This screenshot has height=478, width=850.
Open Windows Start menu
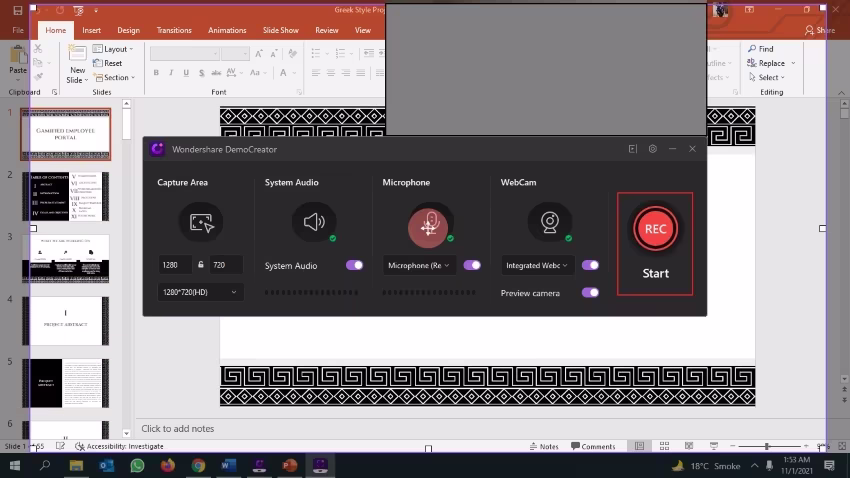[x=15, y=465]
